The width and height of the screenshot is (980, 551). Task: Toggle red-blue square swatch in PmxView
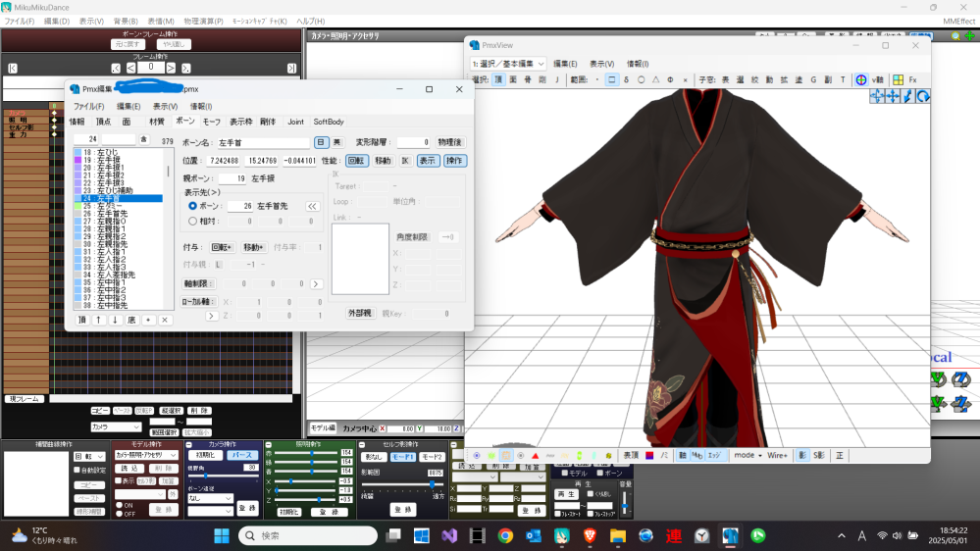coord(649,456)
